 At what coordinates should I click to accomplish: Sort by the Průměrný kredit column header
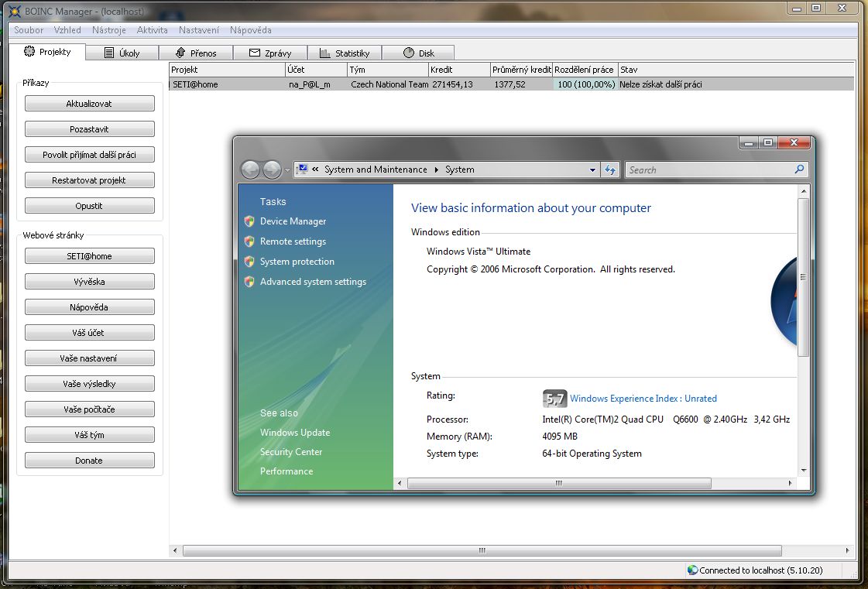tap(521, 70)
